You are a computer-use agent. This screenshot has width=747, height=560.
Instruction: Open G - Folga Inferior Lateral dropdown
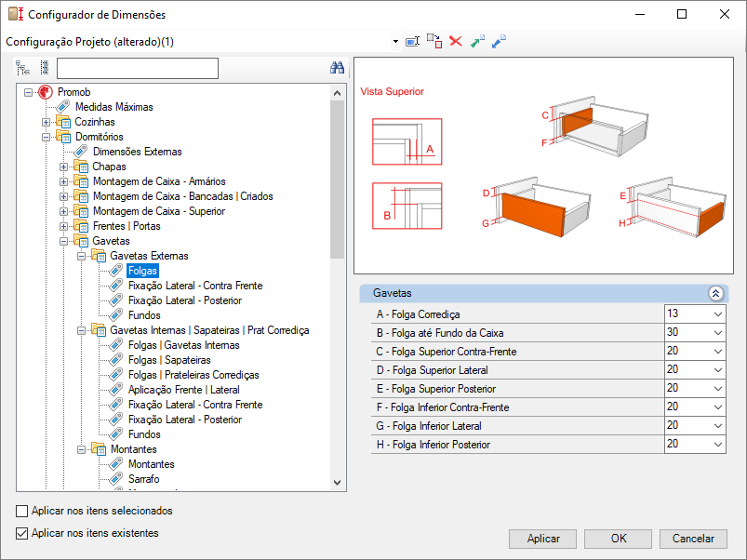pos(718,426)
